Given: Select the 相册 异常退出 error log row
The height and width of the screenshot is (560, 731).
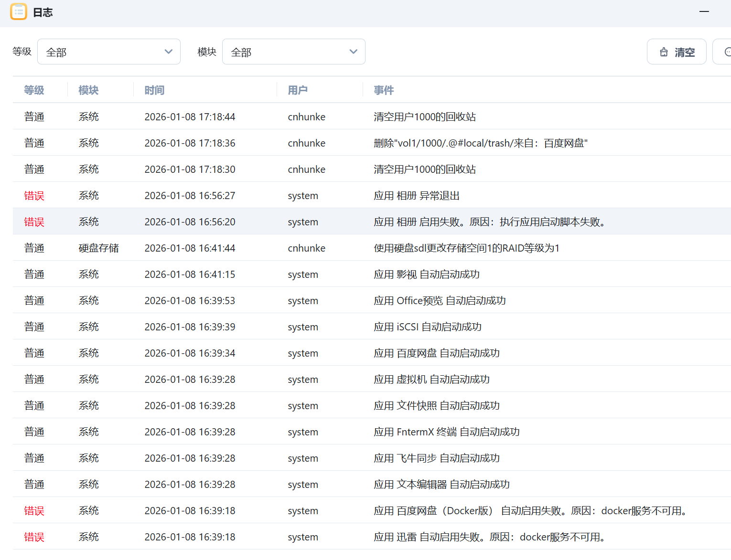Looking at the screenshot, I should coord(416,196).
